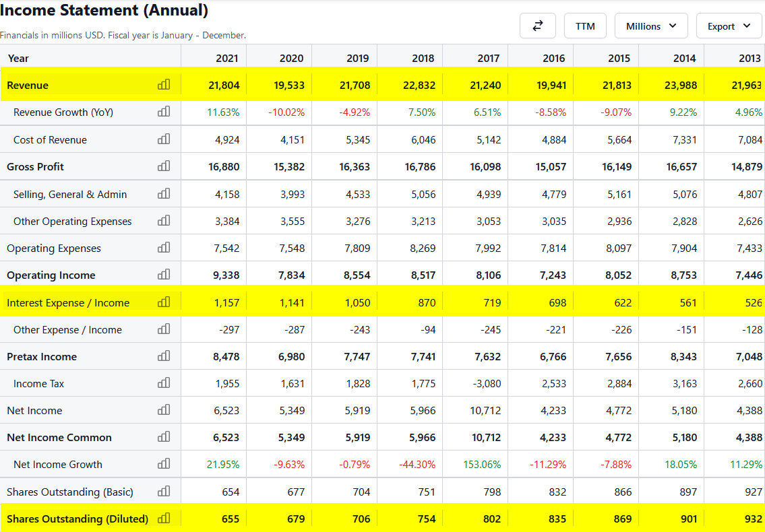Click the Gross Profit chart icon

[164, 166]
